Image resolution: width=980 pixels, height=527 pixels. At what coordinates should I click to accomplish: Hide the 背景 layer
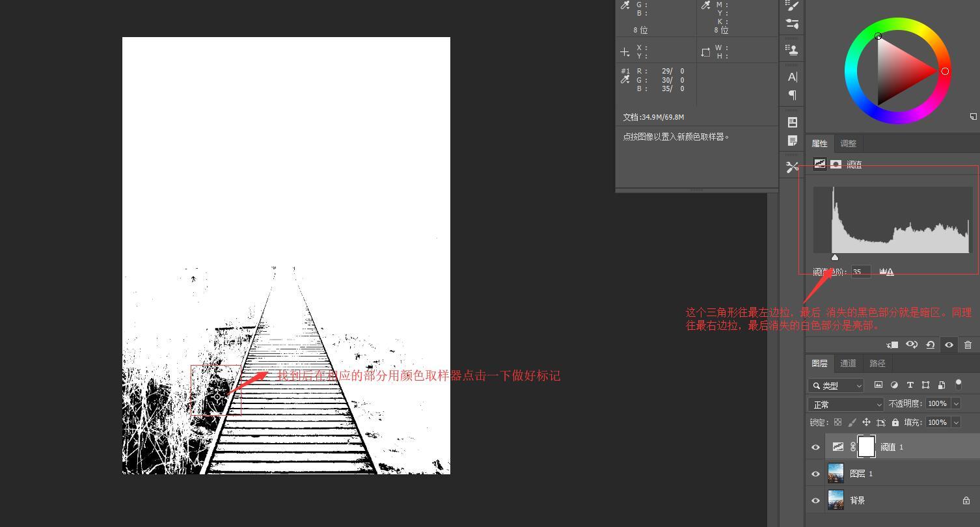[815, 500]
